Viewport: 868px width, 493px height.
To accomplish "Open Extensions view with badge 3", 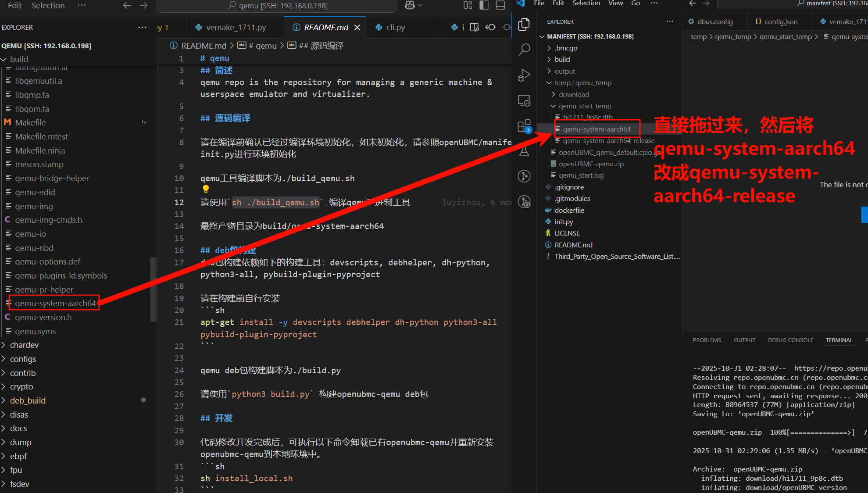I will (524, 126).
